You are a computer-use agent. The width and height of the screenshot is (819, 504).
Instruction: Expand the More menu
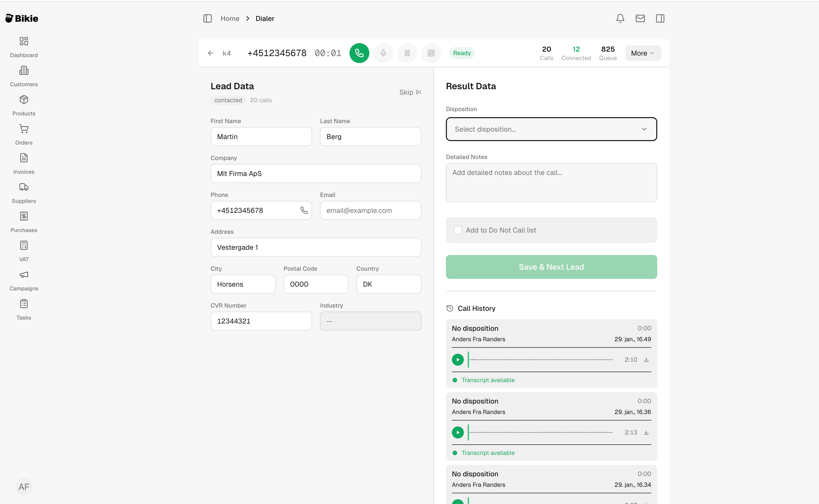(x=642, y=53)
